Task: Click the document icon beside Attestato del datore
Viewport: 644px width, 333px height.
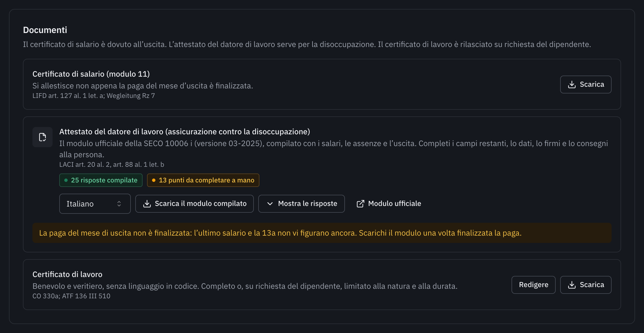Action: [42, 137]
